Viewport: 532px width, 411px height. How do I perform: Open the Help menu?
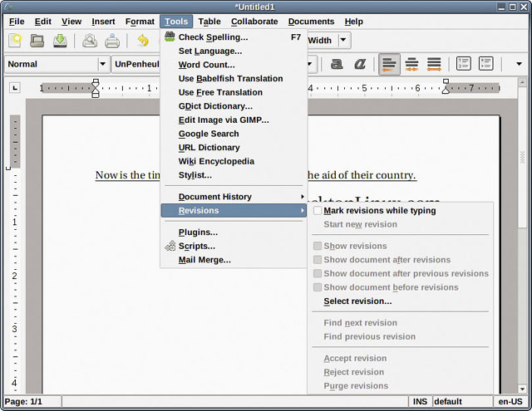click(354, 22)
